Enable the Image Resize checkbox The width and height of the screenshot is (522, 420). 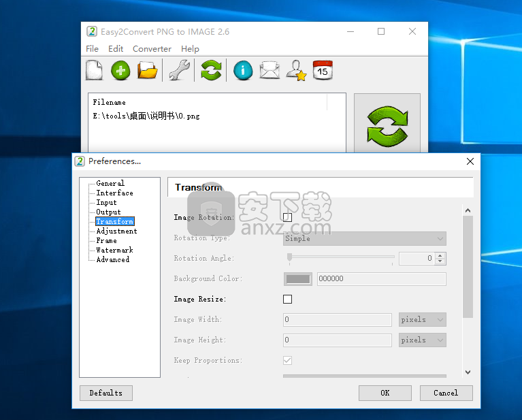[x=287, y=299]
